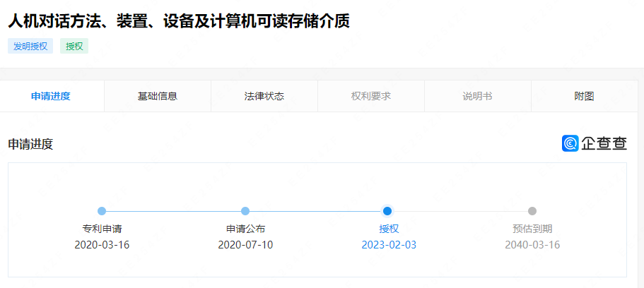The height and width of the screenshot is (288, 644).
Task: Click the date 2020-07-10
Action: tap(245, 245)
